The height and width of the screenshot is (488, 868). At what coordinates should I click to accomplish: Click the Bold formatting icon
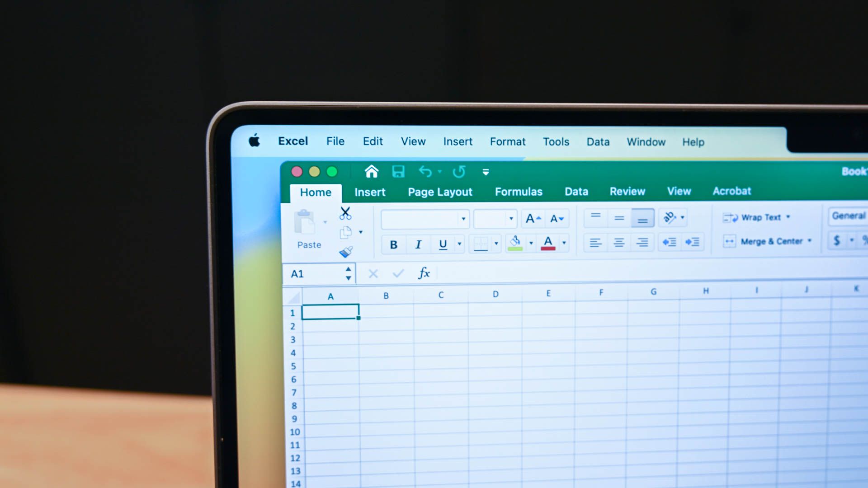pyautogui.click(x=393, y=243)
